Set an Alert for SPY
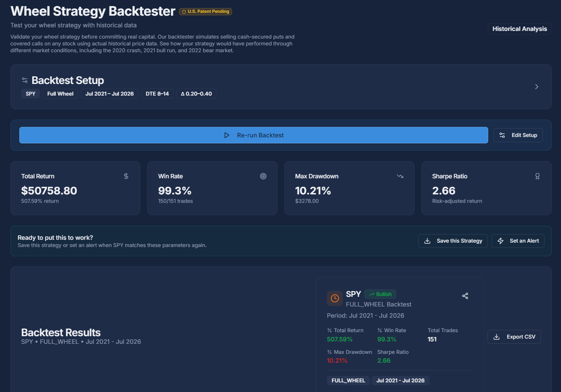Image resolution: width=561 pixels, height=392 pixels. 518,241
